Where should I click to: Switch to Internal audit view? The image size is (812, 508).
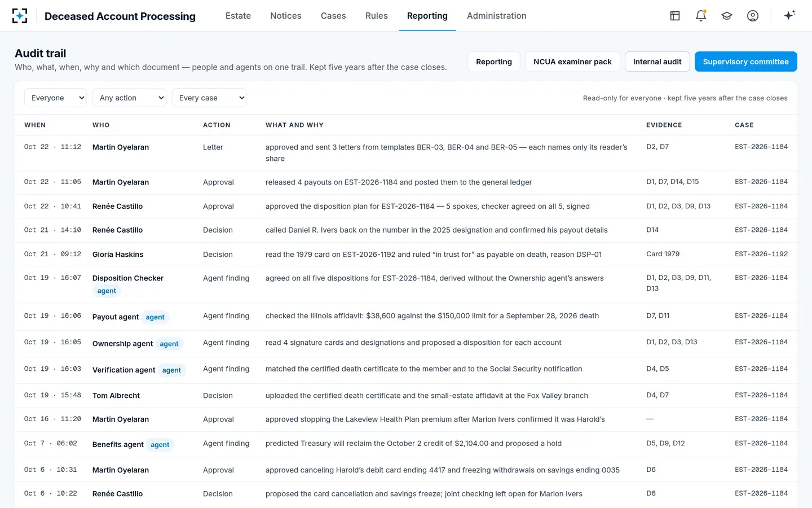click(657, 62)
